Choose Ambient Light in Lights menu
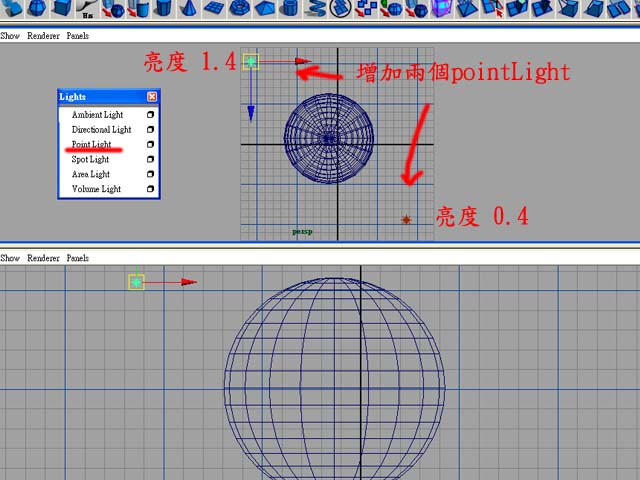 [97, 115]
